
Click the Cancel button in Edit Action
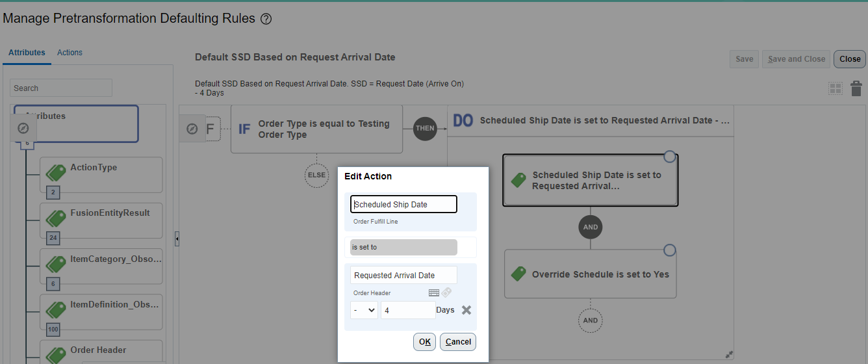click(458, 342)
